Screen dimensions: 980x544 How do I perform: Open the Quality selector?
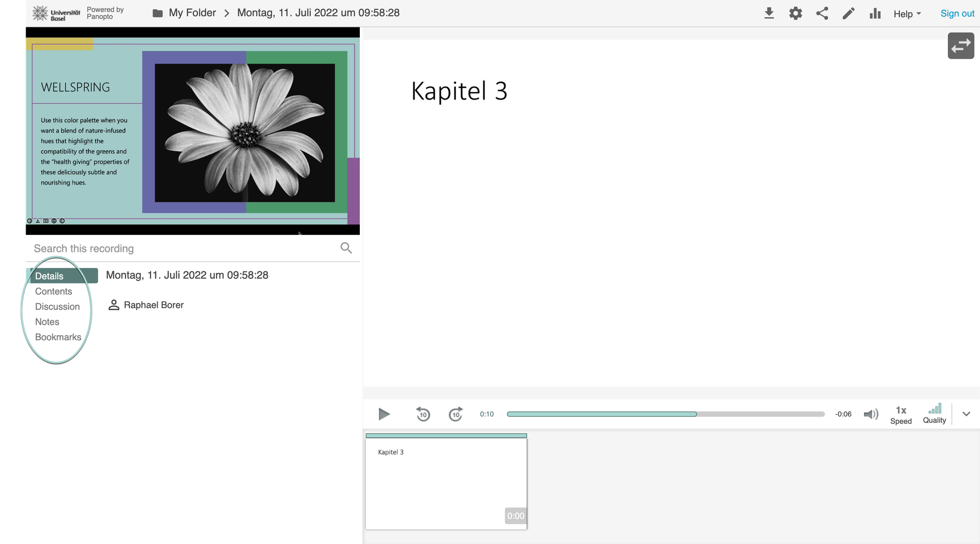point(934,414)
